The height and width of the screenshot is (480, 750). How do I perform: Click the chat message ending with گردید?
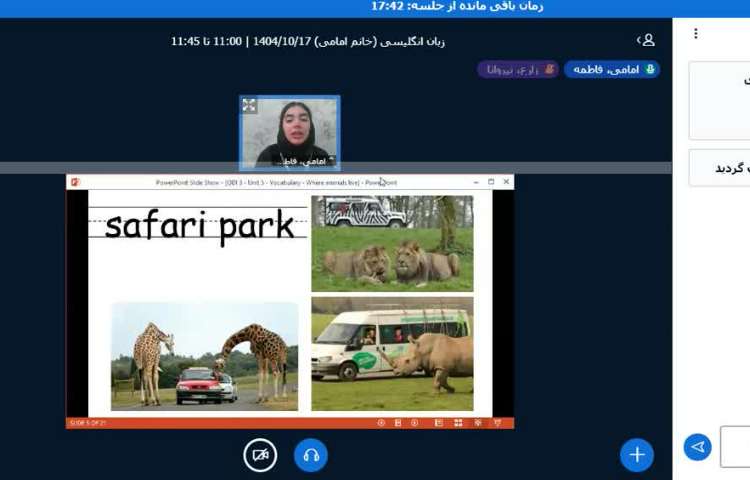tap(720, 168)
